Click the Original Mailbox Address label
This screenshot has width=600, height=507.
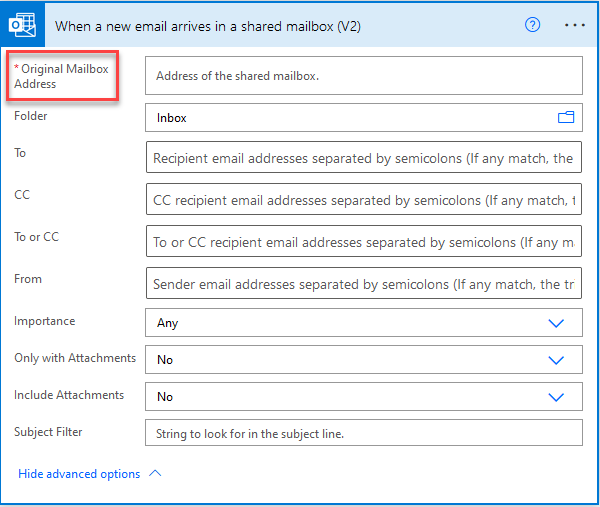point(62,76)
